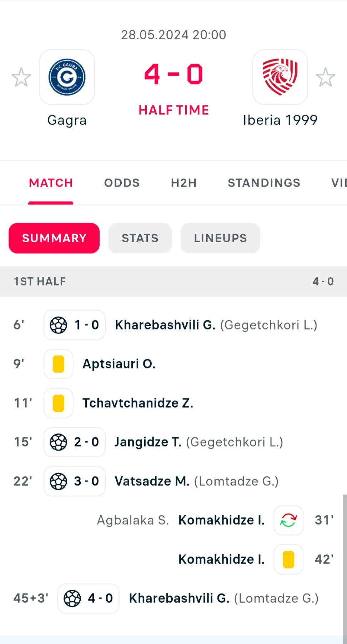Click the 2 - 0 goal icon at 15'
Viewport: 347px width, 644px height.
(x=59, y=442)
